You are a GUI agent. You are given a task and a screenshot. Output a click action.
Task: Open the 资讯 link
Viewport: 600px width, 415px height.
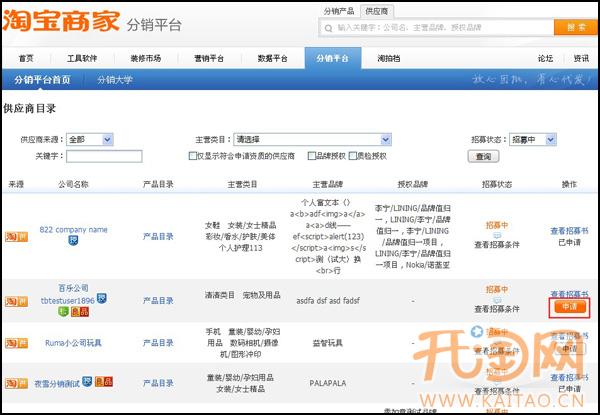pos(581,59)
